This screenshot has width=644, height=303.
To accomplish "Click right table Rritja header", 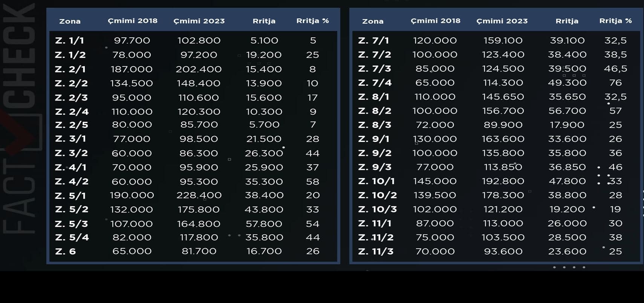I will point(567,21).
